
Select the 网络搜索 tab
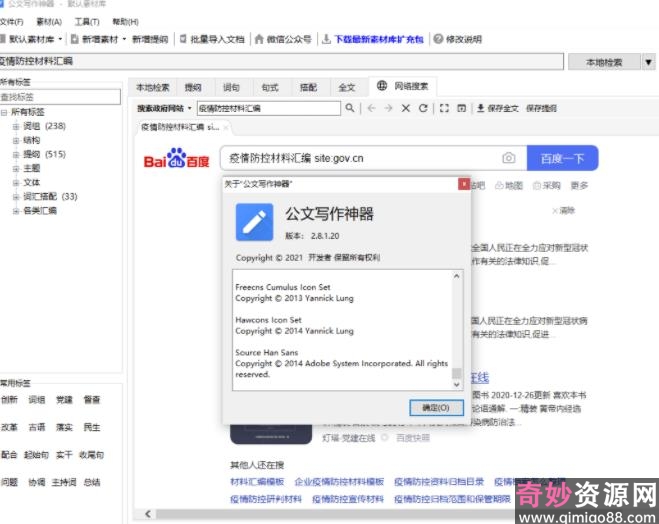pyautogui.click(x=403, y=86)
